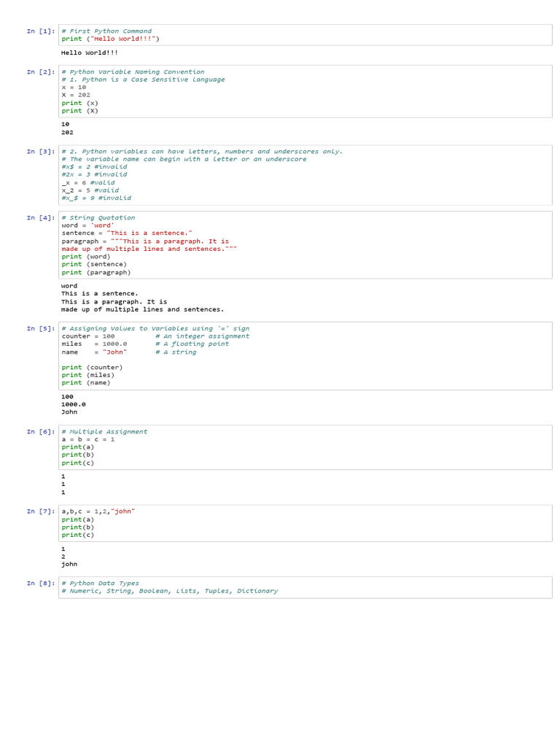Click the '# Assigning Values to Variables' comment
The image size is (560, 747).
click(x=155, y=328)
